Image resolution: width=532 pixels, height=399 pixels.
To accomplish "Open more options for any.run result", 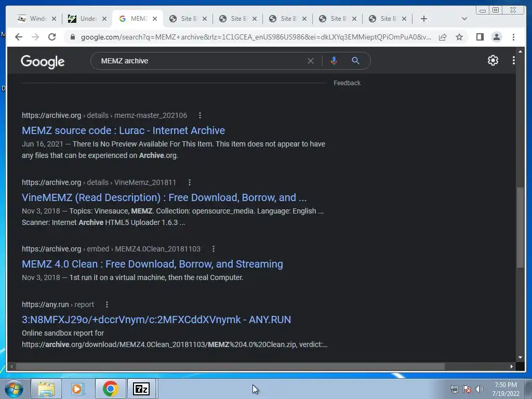I will 107,304.
